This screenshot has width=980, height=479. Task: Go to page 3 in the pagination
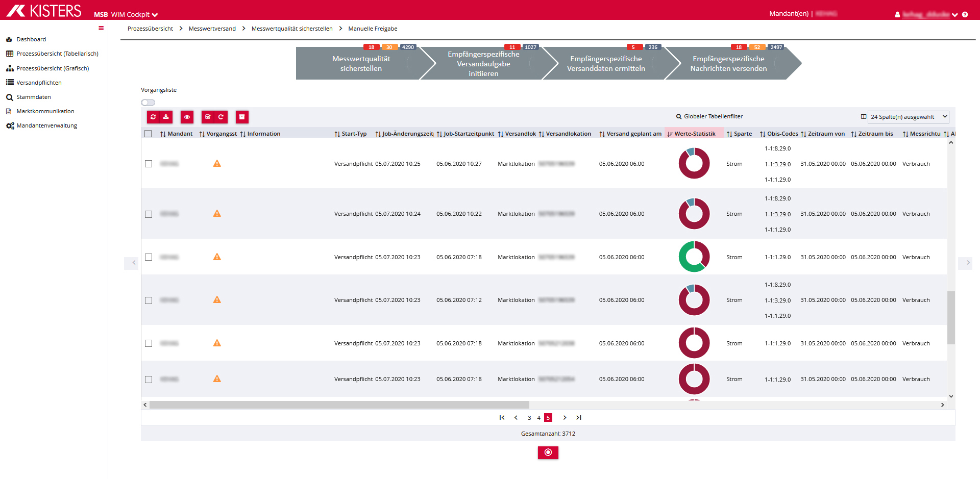coord(529,418)
